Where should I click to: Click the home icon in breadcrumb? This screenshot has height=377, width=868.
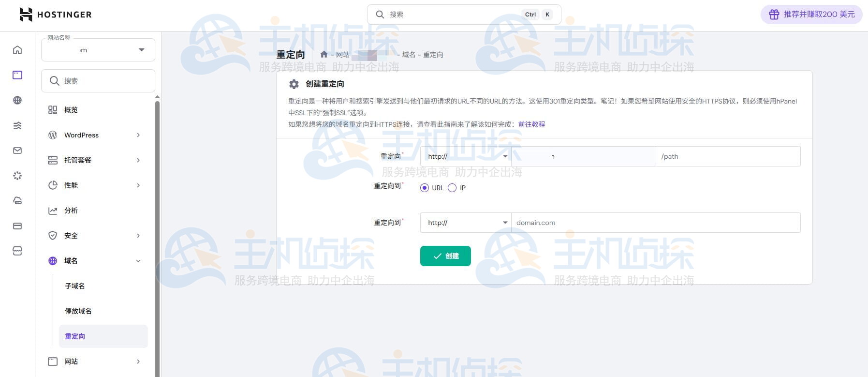pyautogui.click(x=324, y=54)
